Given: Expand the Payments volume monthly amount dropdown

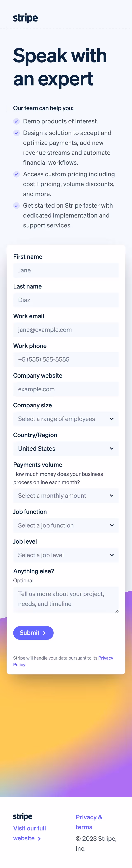Looking at the screenshot, I should (x=66, y=496).
